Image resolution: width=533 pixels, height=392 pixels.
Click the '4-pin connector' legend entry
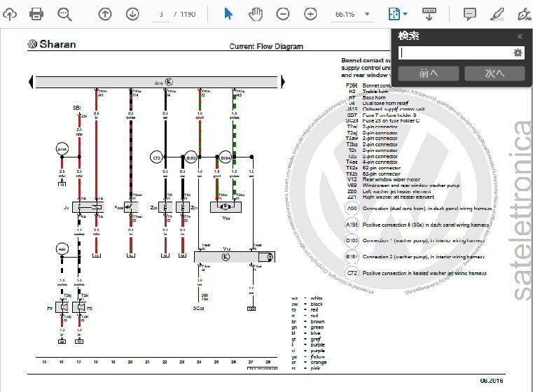(380, 162)
